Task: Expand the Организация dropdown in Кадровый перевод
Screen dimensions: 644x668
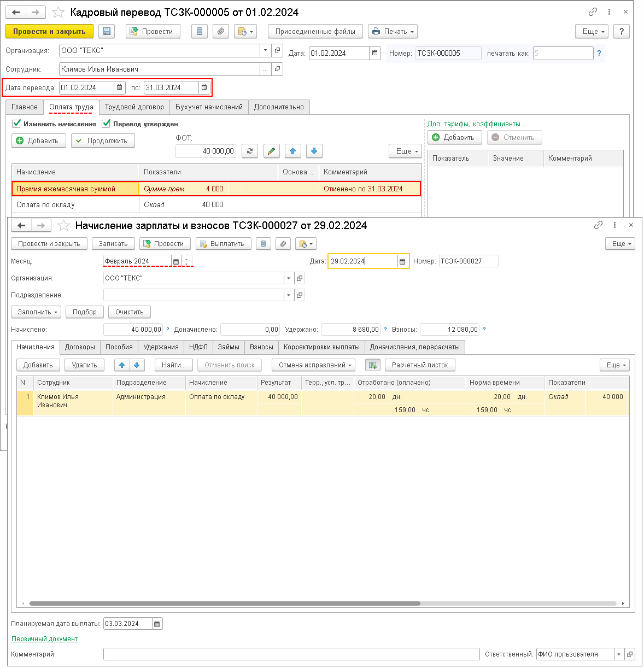Action: pyautogui.click(x=266, y=50)
